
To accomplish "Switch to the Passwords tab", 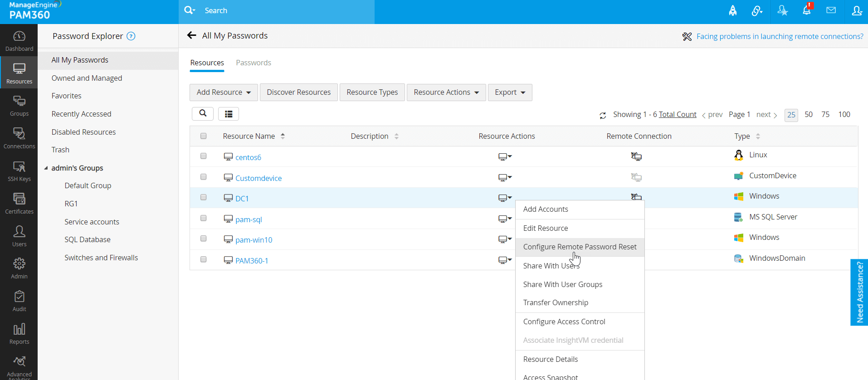I will pos(254,63).
